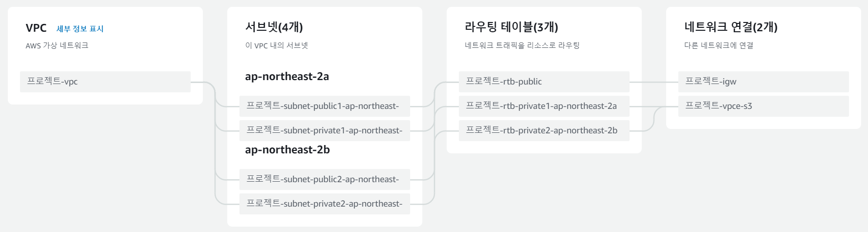Select the 프로젝트-vpc resource
The width and height of the screenshot is (868, 232).
[x=105, y=82]
